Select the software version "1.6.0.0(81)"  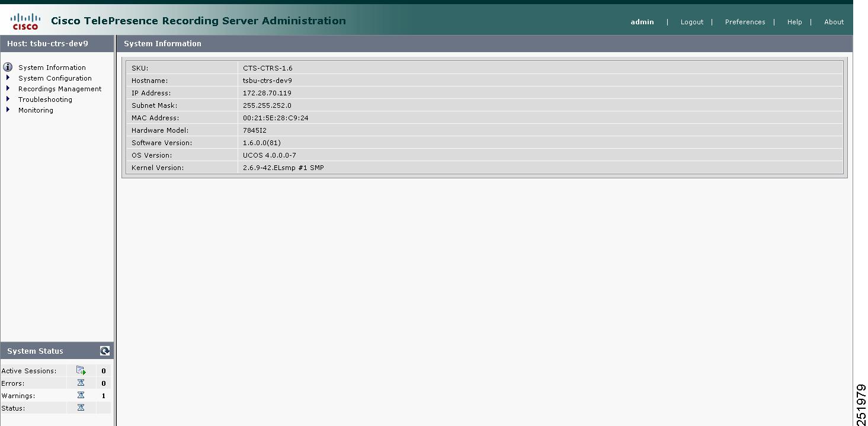(262, 143)
